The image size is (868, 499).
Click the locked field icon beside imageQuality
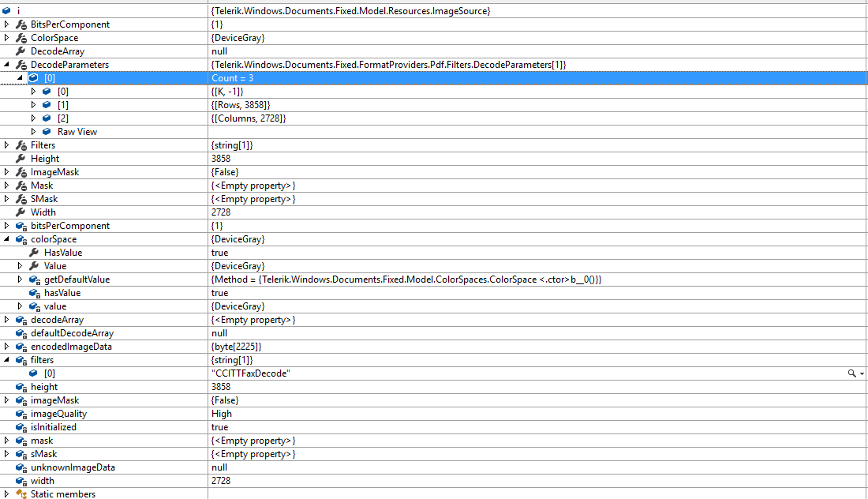(x=21, y=414)
